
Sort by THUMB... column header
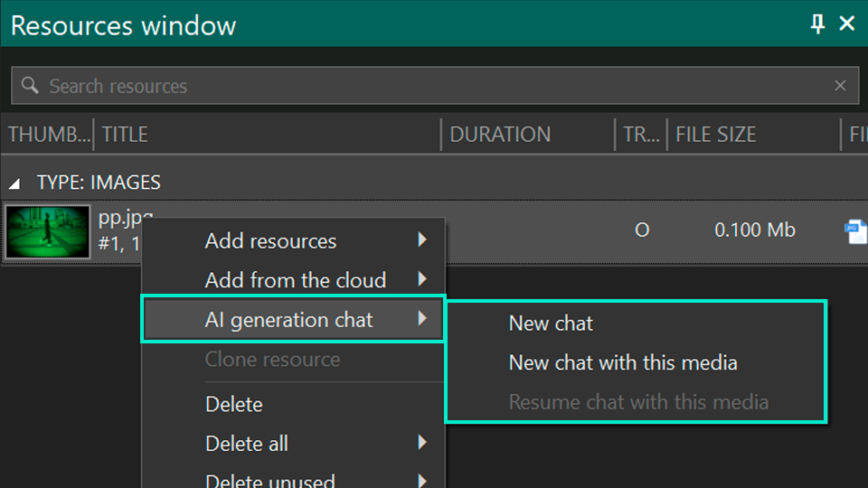click(48, 135)
